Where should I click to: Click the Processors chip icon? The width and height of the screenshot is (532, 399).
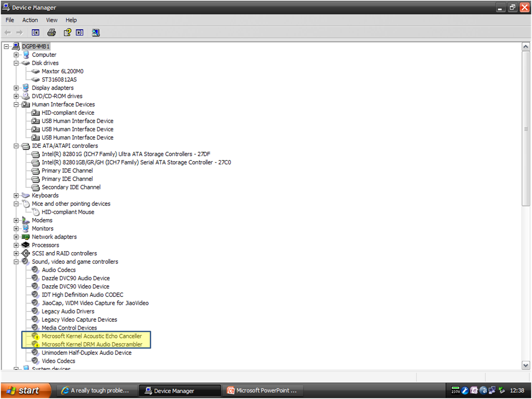[x=26, y=245]
